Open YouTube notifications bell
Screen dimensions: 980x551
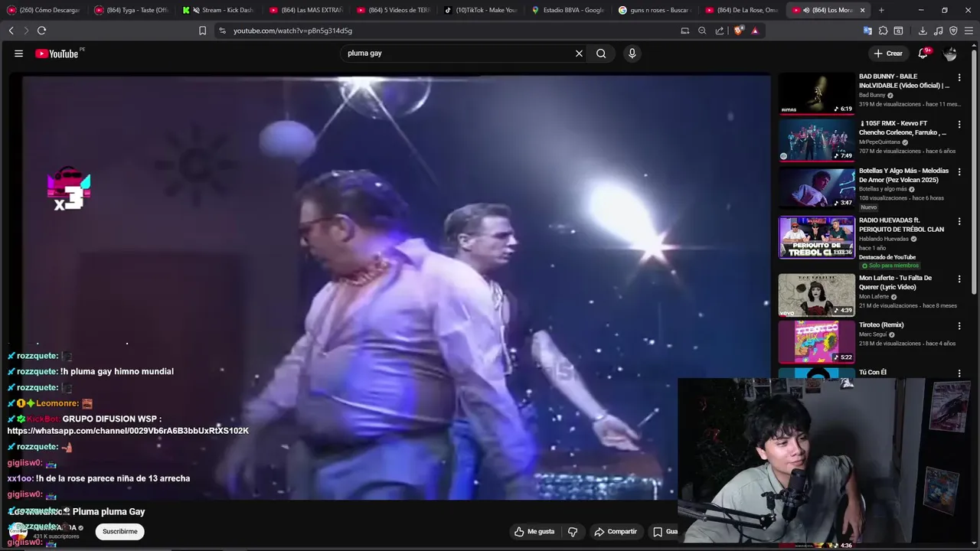(924, 54)
